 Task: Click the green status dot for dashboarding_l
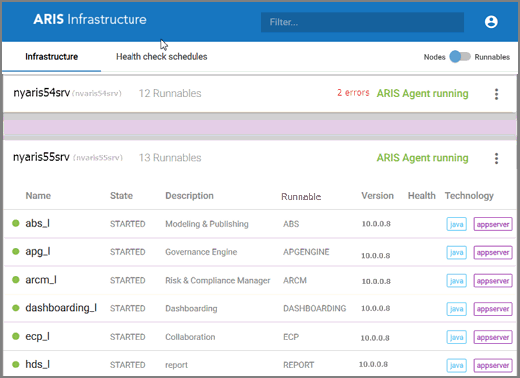(16, 308)
